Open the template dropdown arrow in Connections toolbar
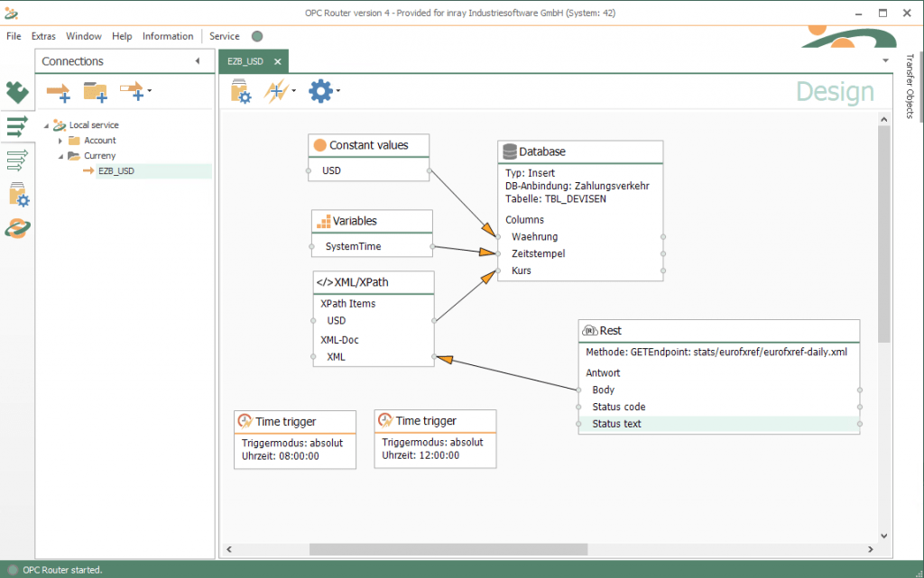Viewport: 924px width, 578px height. pyautogui.click(x=150, y=91)
